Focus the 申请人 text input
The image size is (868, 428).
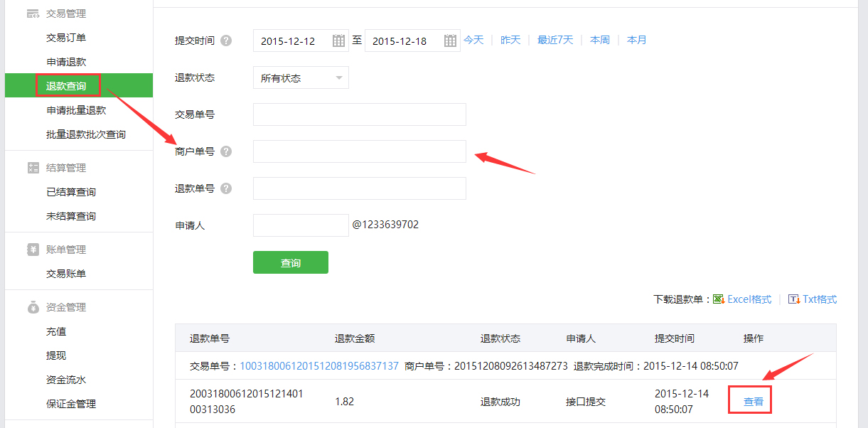click(x=301, y=225)
